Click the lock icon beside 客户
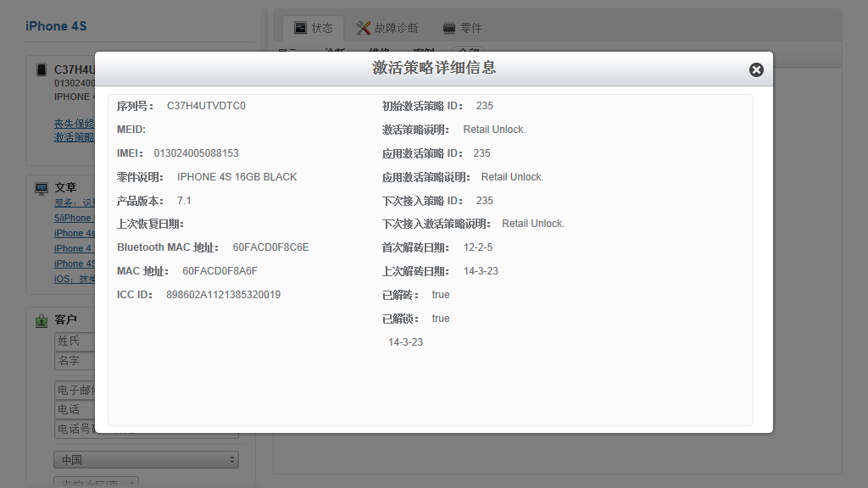Screen dimensions: 868x488 coord(42,321)
